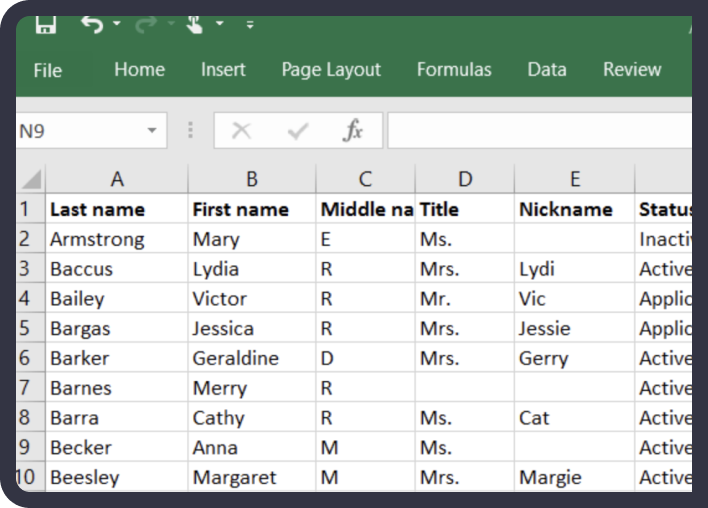Select the nickname cell Gerry
Viewport: 708px width, 508px height.
(574, 358)
